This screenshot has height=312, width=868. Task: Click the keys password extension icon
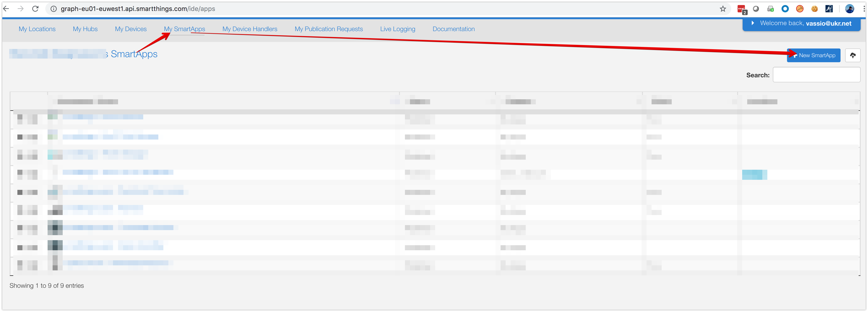click(829, 9)
